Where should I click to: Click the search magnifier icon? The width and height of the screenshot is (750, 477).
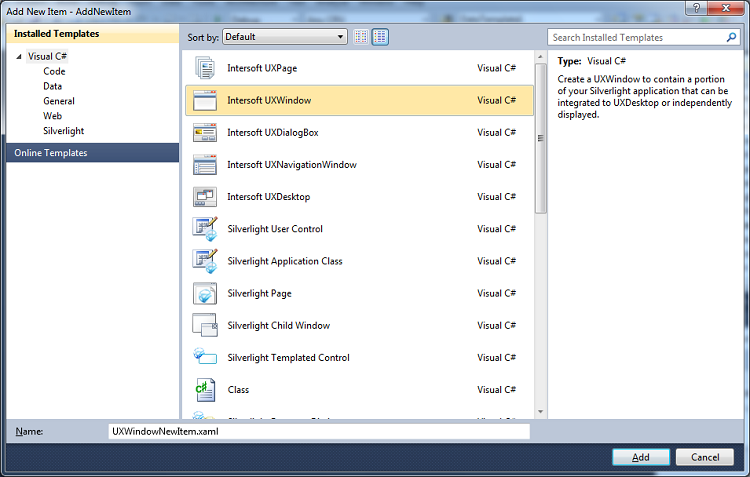tap(731, 37)
